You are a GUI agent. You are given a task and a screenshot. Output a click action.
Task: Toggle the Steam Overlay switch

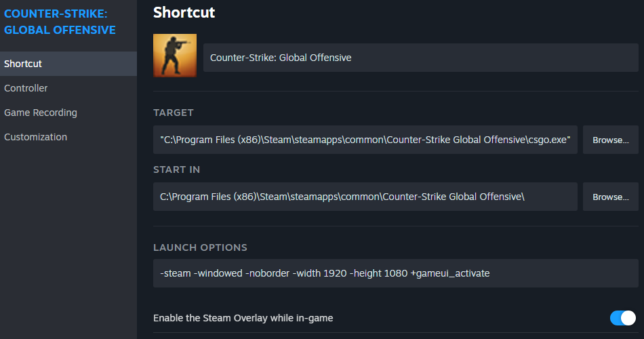click(x=623, y=318)
